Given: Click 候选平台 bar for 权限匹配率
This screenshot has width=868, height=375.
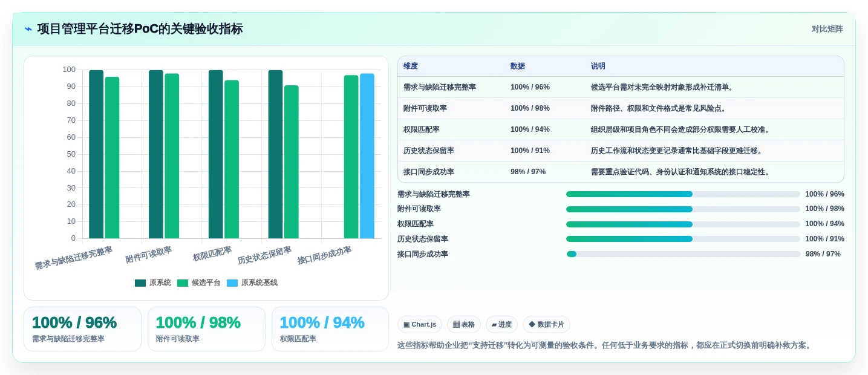Looking at the screenshot, I should (x=232, y=159).
